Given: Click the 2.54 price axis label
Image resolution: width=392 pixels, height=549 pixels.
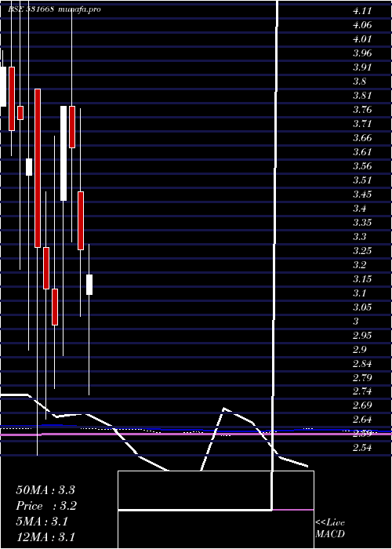Looking at the screenshot, I should pyautogui.click(x=362, y=448).
